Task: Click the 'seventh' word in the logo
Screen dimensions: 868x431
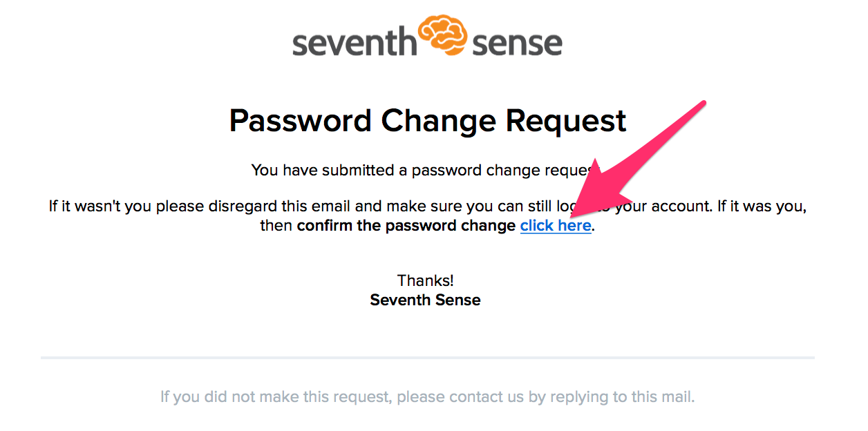Action: pyautogui.click(x=355, y=42)
